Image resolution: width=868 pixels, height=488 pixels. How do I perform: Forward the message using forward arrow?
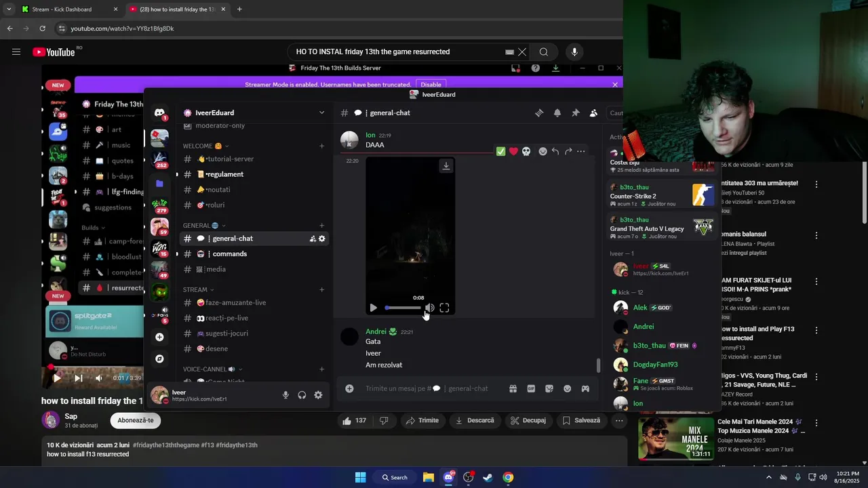568,151
